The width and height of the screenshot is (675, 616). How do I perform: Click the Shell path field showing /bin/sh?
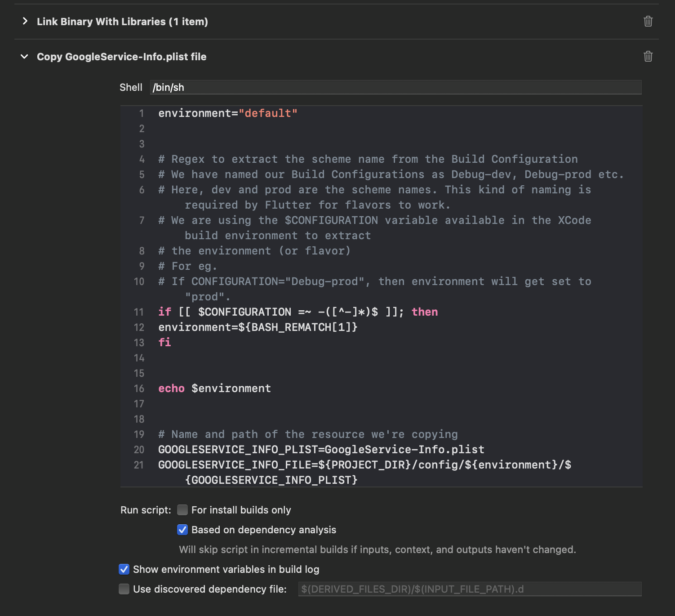pos(395,87)
